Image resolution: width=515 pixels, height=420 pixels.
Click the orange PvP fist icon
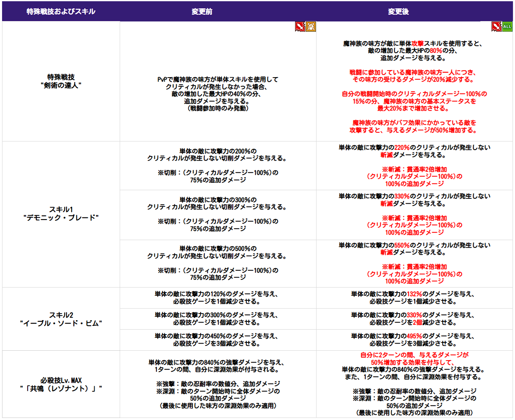pyautogui.click(x=310, y=26)
